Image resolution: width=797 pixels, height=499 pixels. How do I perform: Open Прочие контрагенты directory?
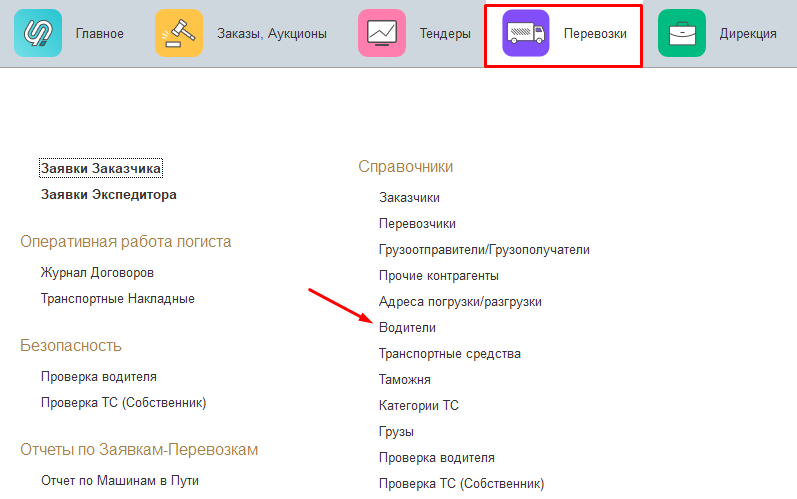[x=439, y=276]
